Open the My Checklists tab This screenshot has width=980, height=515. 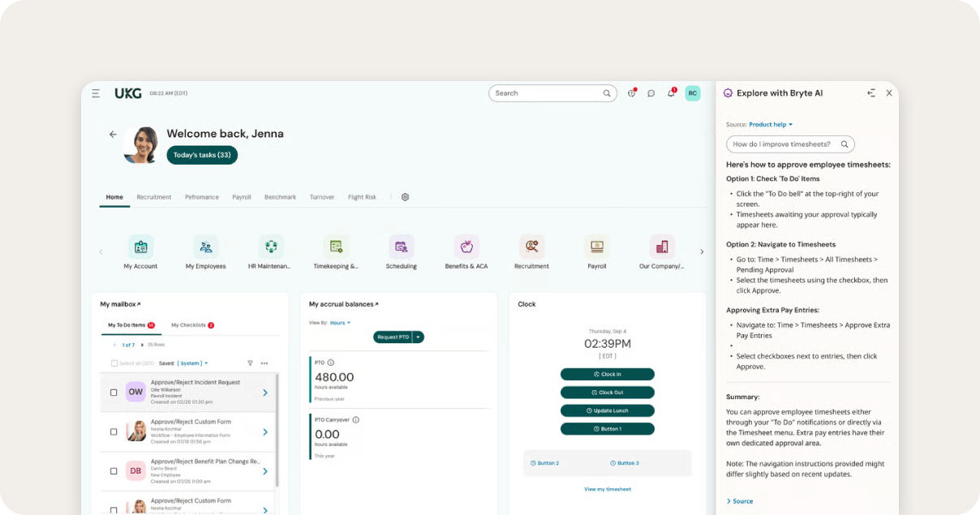(x=192, y=325)
